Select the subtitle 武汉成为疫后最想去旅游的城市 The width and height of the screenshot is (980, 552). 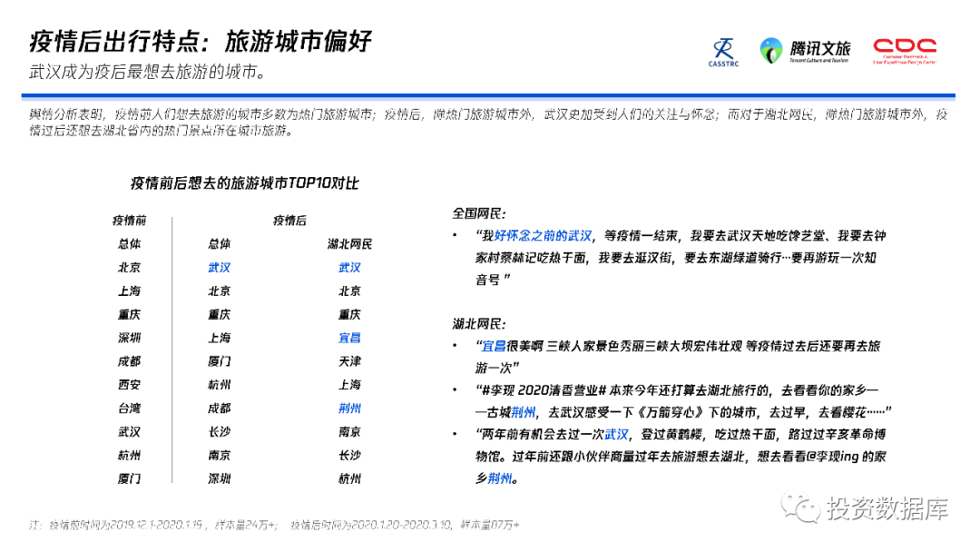148,73
